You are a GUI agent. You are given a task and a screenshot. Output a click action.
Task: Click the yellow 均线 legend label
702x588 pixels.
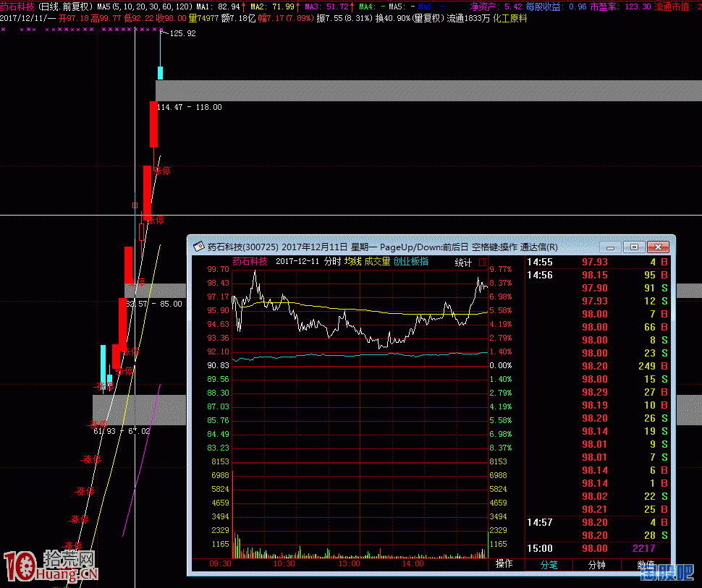click(x=352, y=261)
